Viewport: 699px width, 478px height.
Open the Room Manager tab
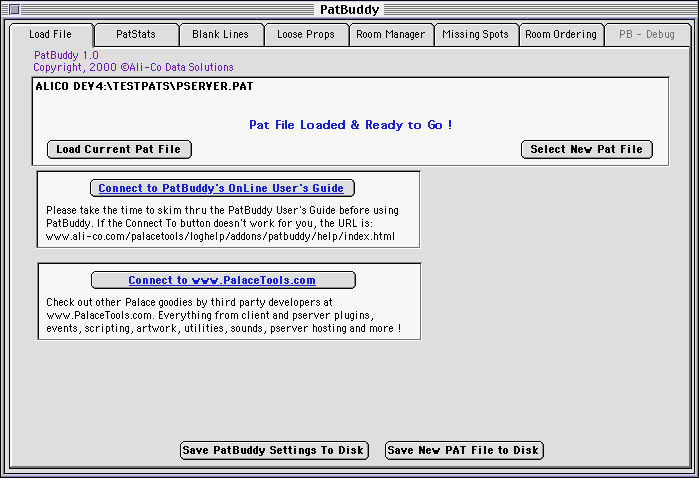(x=391, y=35)
